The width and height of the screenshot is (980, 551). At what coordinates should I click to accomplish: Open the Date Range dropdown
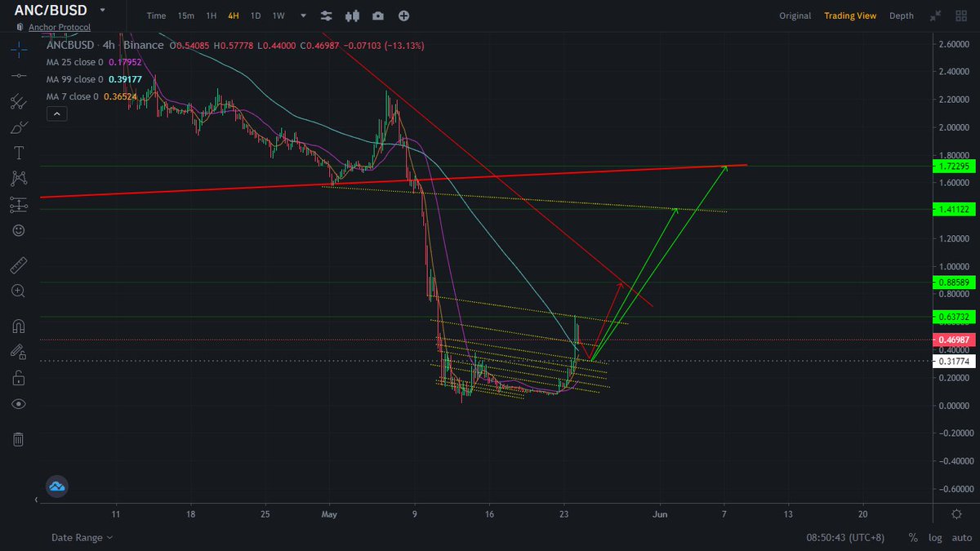pos(82,538)
